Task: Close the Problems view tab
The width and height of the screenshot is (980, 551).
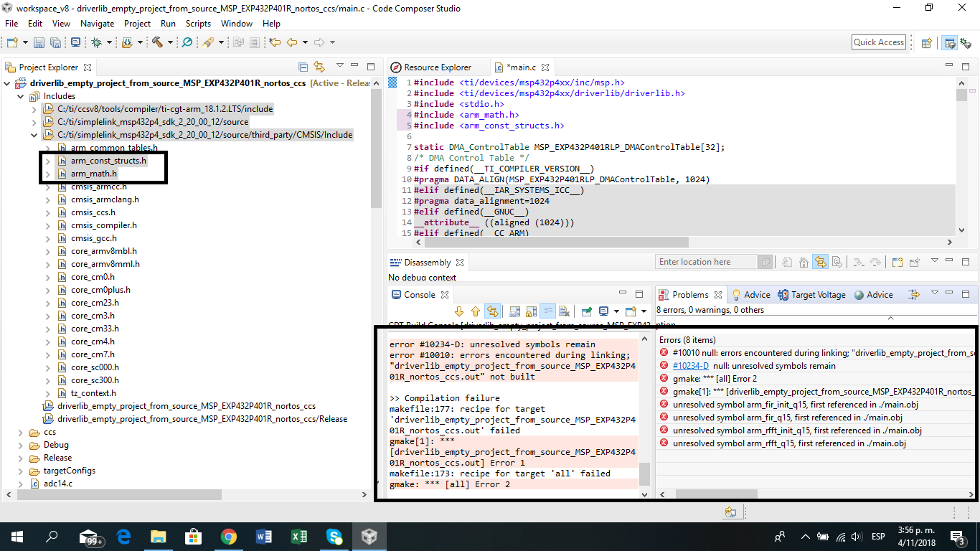Action: point(717,295)
